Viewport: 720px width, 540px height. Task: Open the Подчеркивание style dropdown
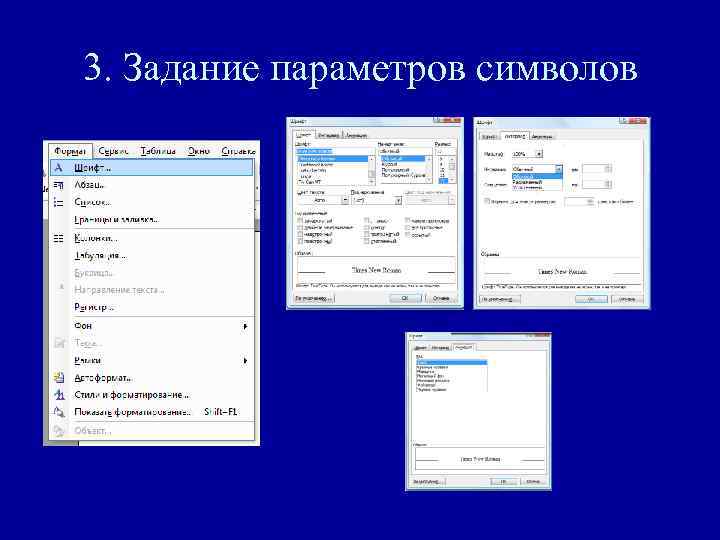pyautogui.click(x=377, y=200)
